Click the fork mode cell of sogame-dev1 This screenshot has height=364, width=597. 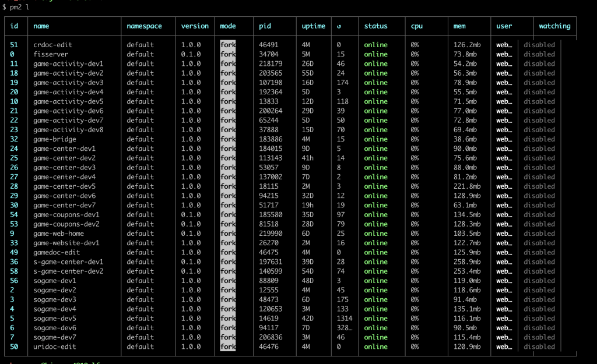click(x=228, y=281)
